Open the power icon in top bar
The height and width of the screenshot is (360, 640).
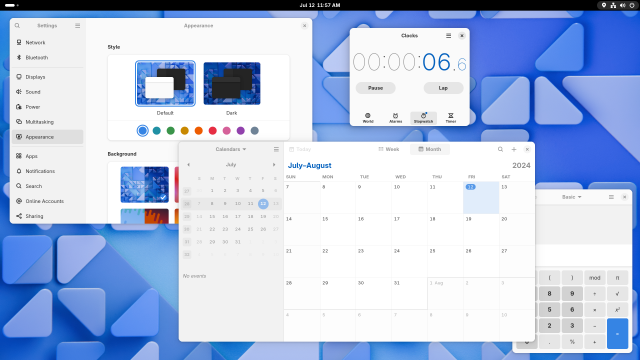(632, 5)
